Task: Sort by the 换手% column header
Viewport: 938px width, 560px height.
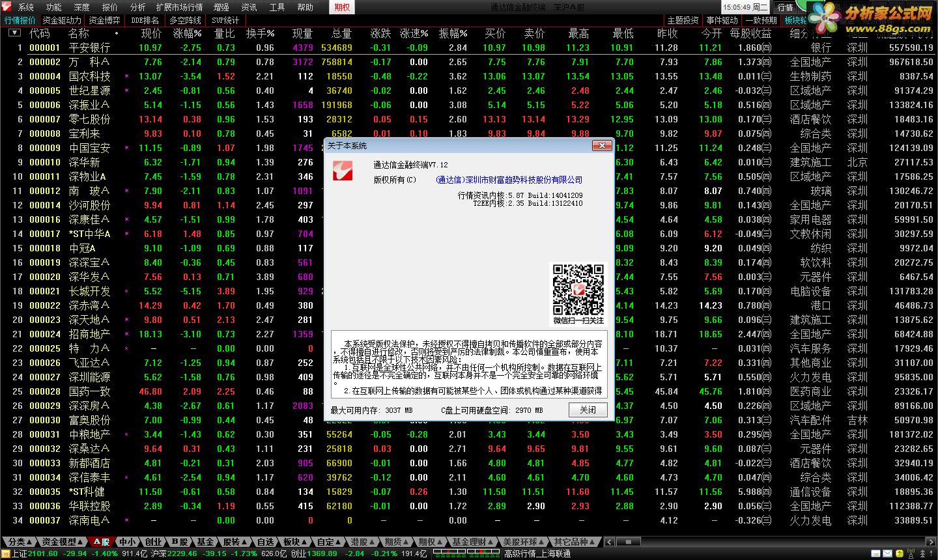Action: [260, 33]
